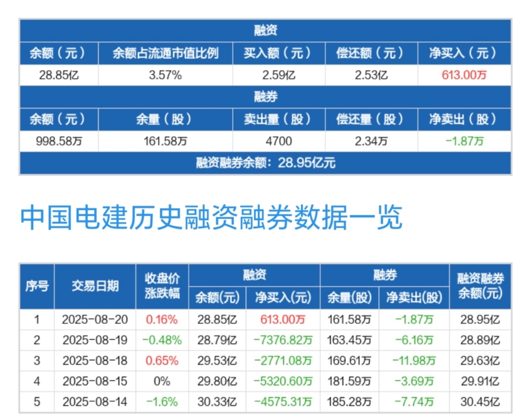530x420 pixels.
Task: Click the -11.98万 net sell cell
Action: pyautogui.click(x=414, y=361)
